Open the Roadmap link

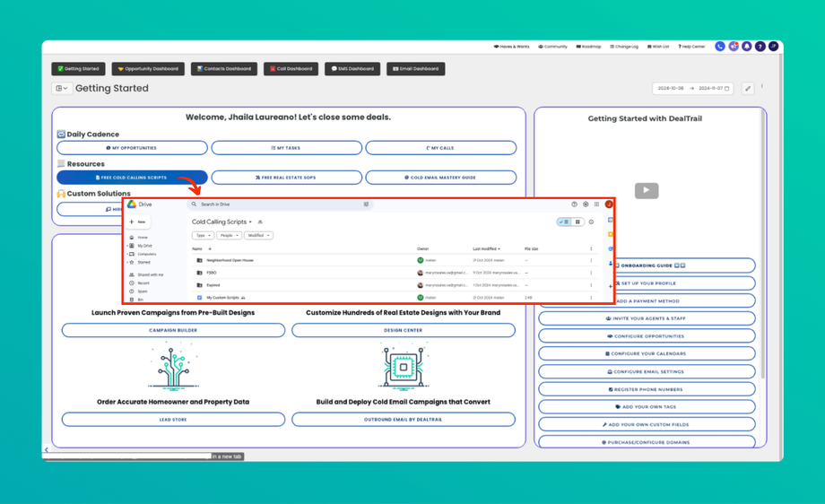588,47
